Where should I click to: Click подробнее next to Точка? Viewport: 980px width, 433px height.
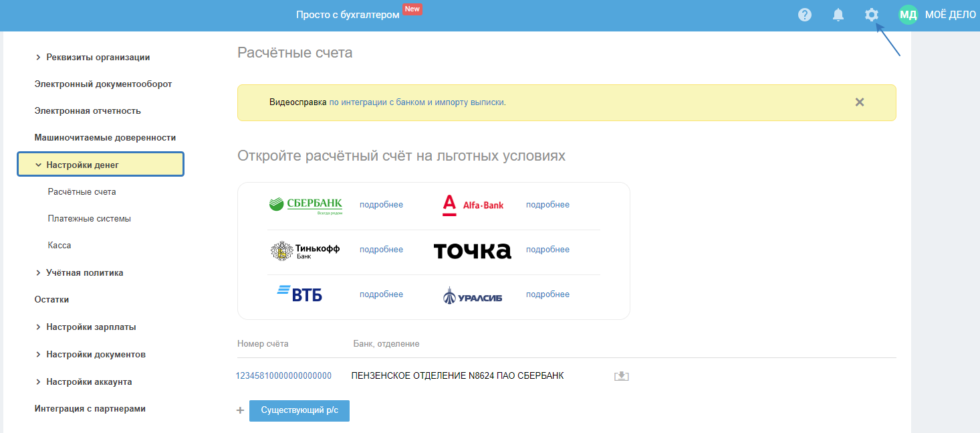[x=547, y=250]
